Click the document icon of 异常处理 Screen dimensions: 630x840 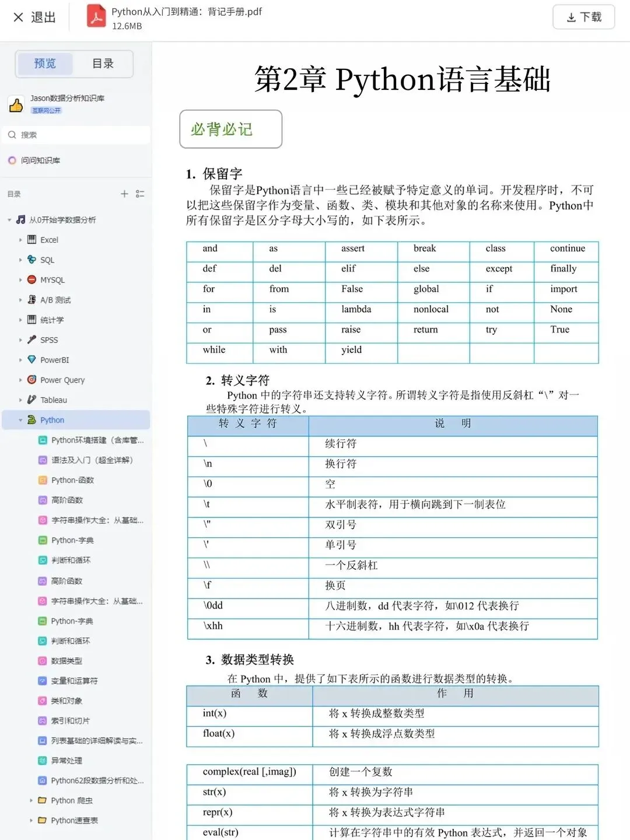coord(42,761)
